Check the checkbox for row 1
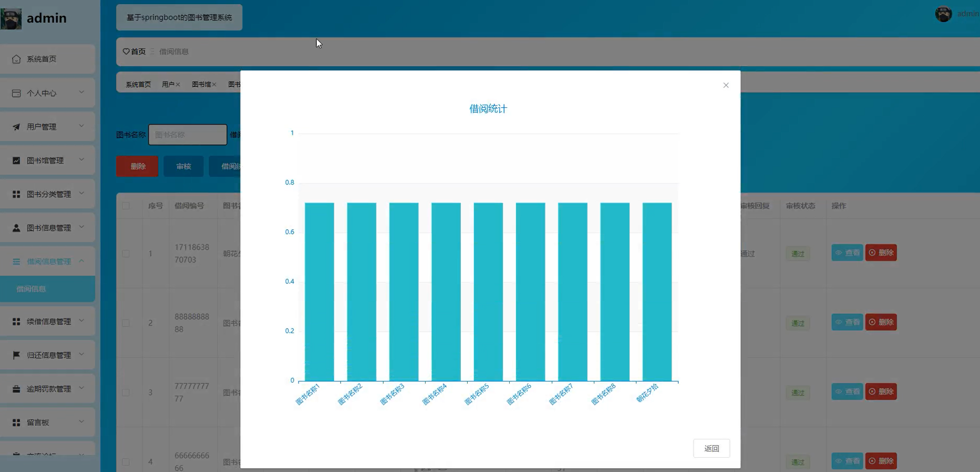The height and width of the screenshot is (472, 980). click(x=126, y=253)
